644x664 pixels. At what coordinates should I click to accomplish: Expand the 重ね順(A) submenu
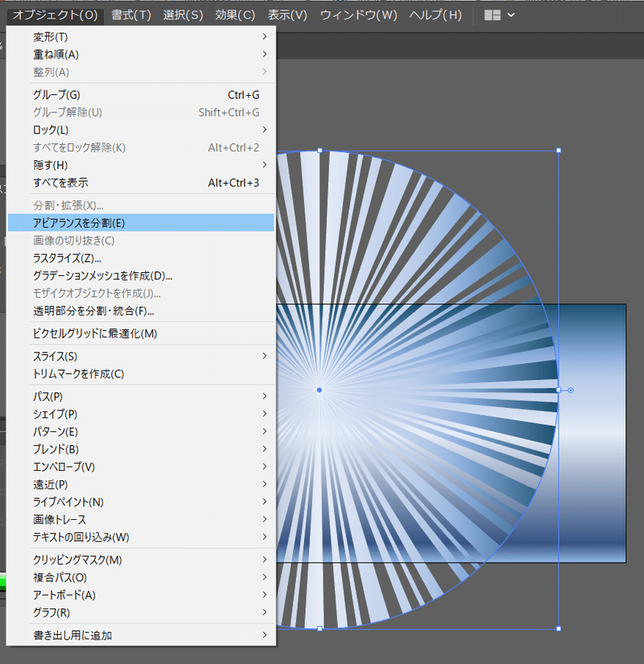tap(141, 54)
